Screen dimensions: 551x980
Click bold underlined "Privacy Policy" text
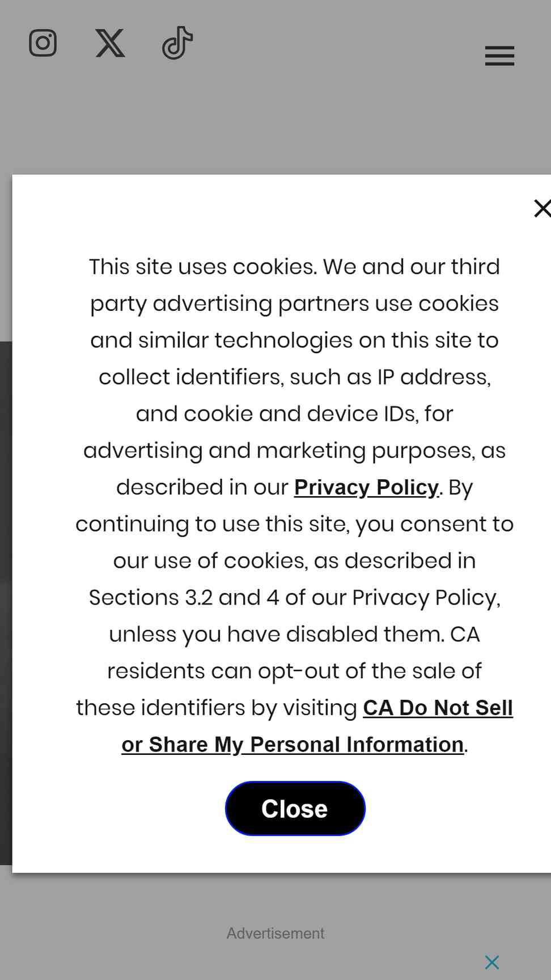(x=366, y=487)
